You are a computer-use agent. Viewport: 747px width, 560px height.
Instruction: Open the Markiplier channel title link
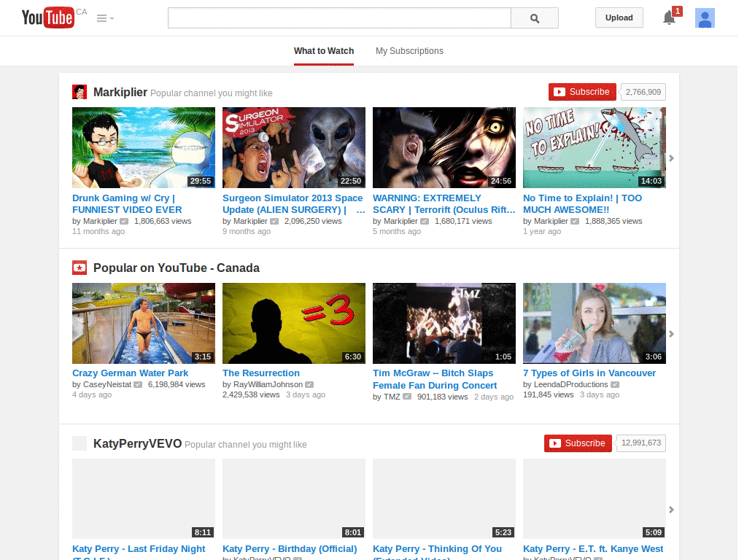pos(120,92)
